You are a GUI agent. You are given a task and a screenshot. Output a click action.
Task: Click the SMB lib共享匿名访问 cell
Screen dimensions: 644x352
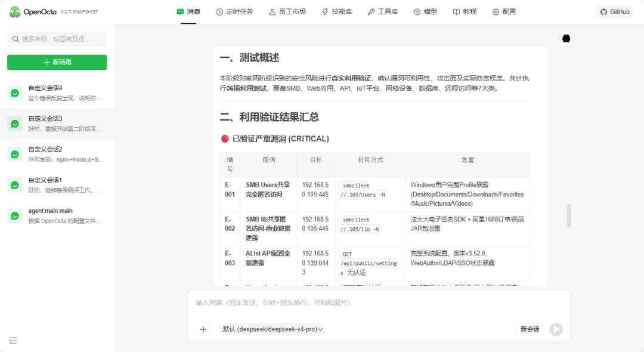pos(268,229)
